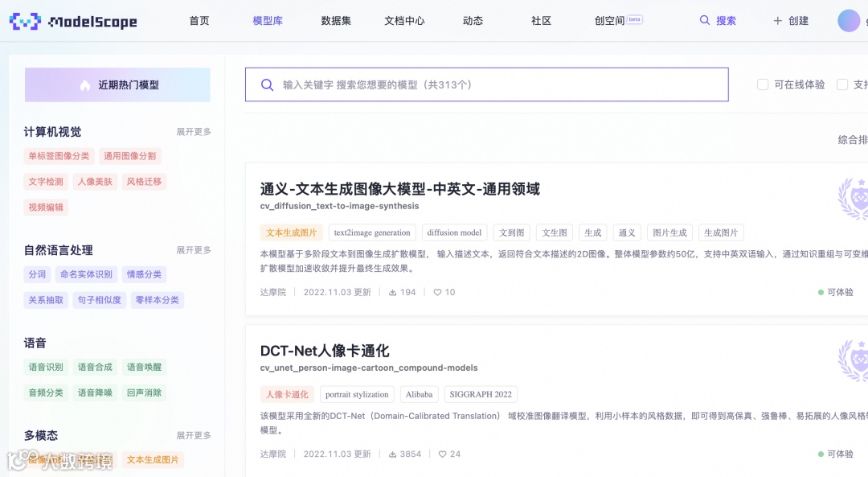868x477 pixels.
Task: Choose the 语音合成 tag
Action: coord(95,368)
